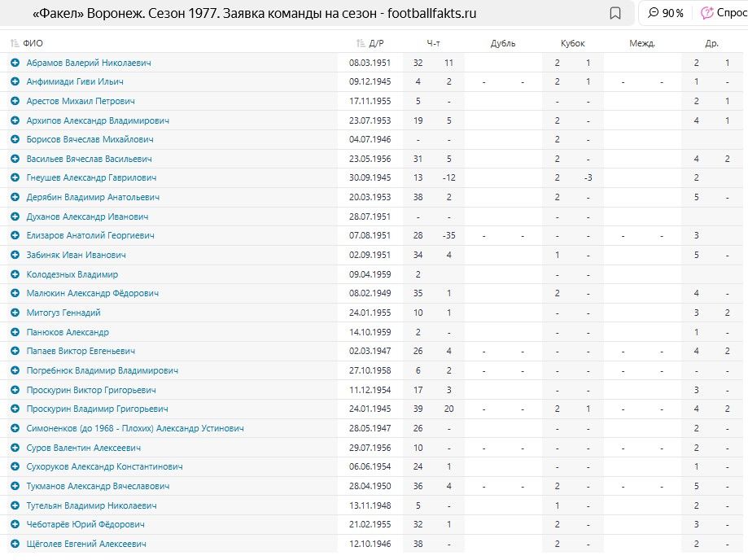Image resolution: width=748 pixels, height=560 pixels.
Task: Click plus icon next to Папаев Виктор Евгеньевич
Action: point(15,351)
